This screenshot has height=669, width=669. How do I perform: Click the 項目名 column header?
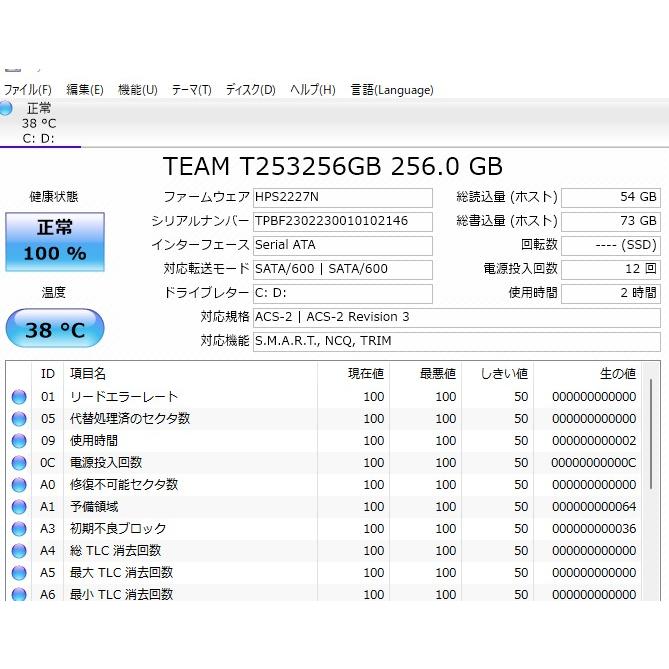[x=190, y=374]
